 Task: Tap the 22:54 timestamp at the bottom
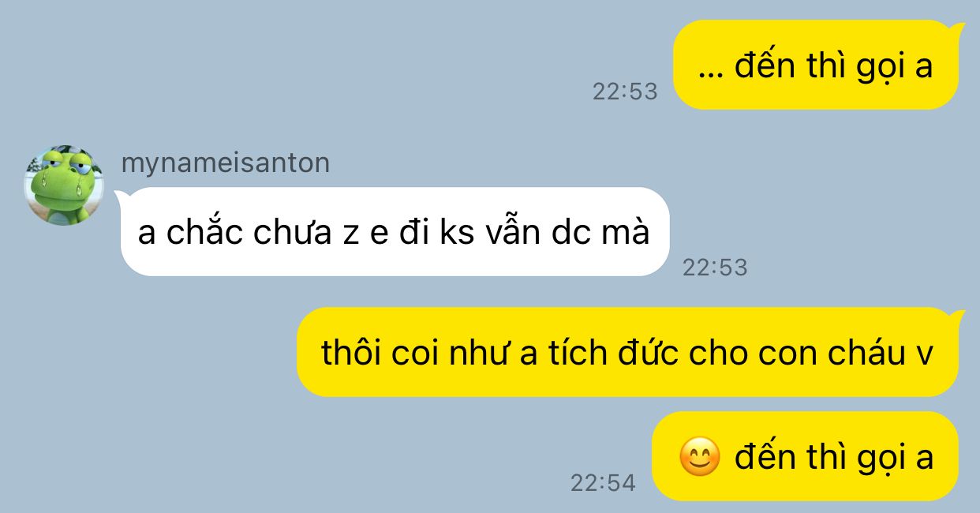603,483
